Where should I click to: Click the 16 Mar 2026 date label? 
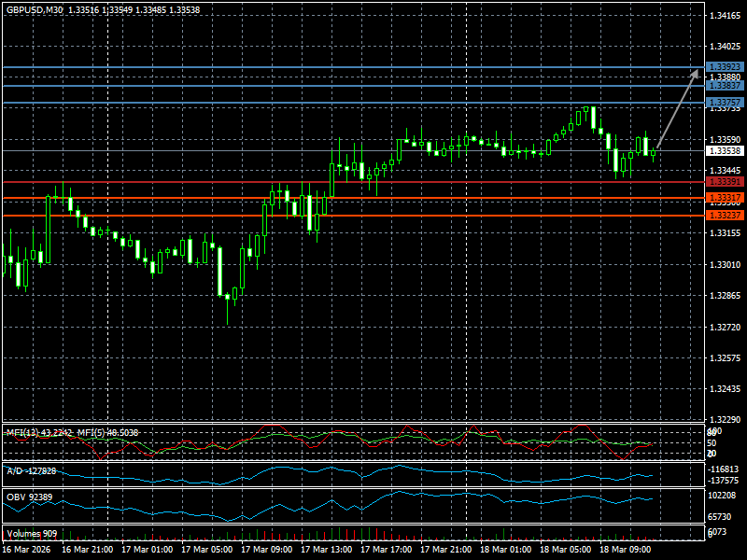coord(25,550)
